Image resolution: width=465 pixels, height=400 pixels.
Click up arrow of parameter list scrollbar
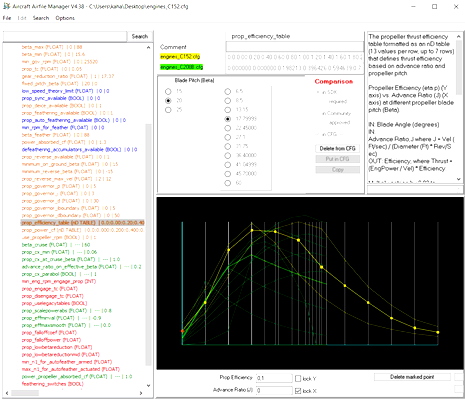pos(148,48)
